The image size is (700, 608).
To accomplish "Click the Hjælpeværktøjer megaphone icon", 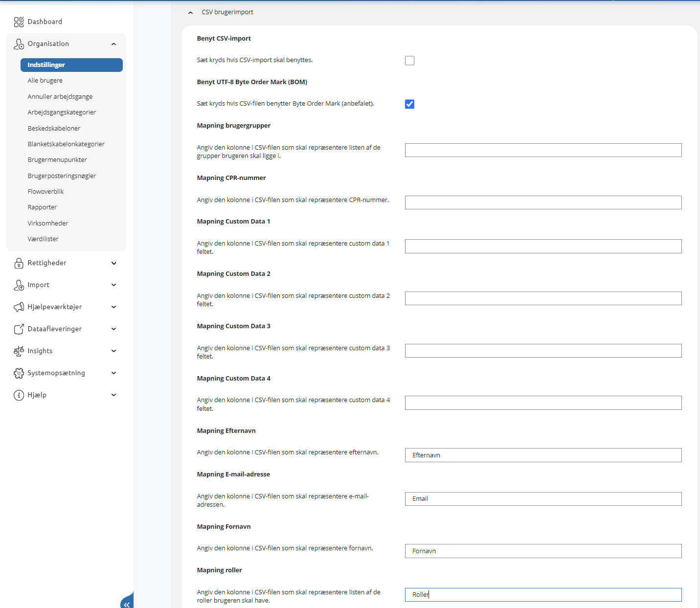I will point(19,307).
